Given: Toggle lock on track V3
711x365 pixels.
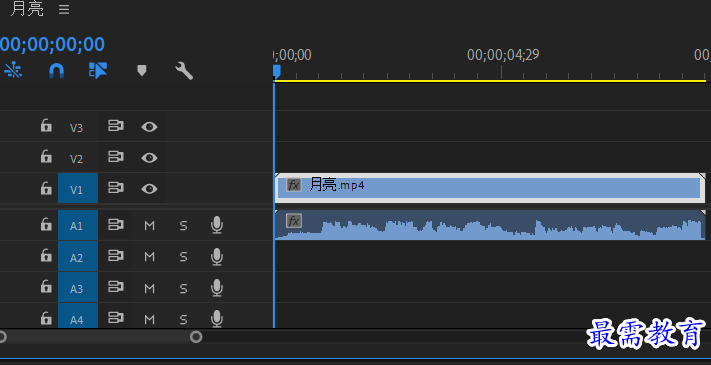Looking at the screenshot, I should pos(46,126).
